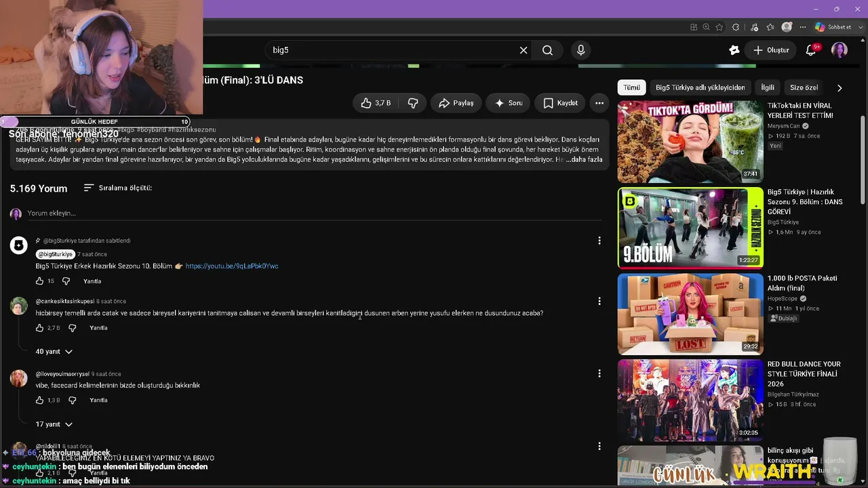
Task: Open the cankesiktasinkupesi commenter avatar
Action: (18, 306)
